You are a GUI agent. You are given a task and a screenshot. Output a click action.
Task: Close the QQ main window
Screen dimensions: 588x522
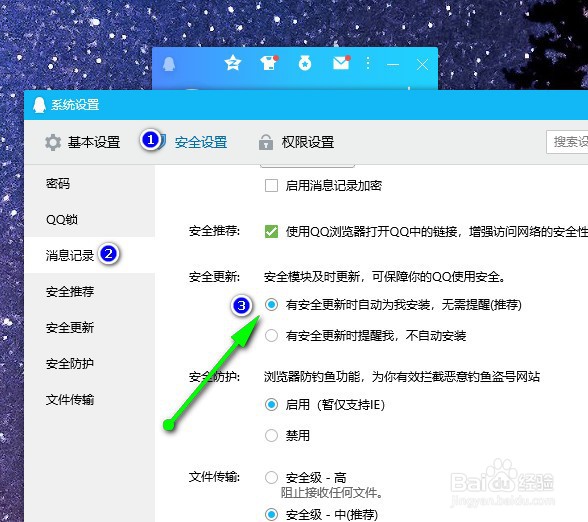coord(423,64)
